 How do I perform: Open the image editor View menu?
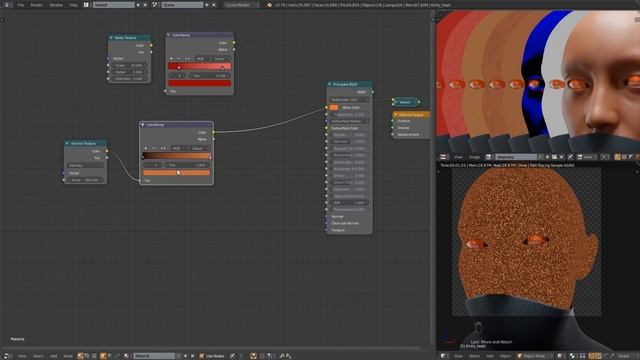click(x=458, y=157)
